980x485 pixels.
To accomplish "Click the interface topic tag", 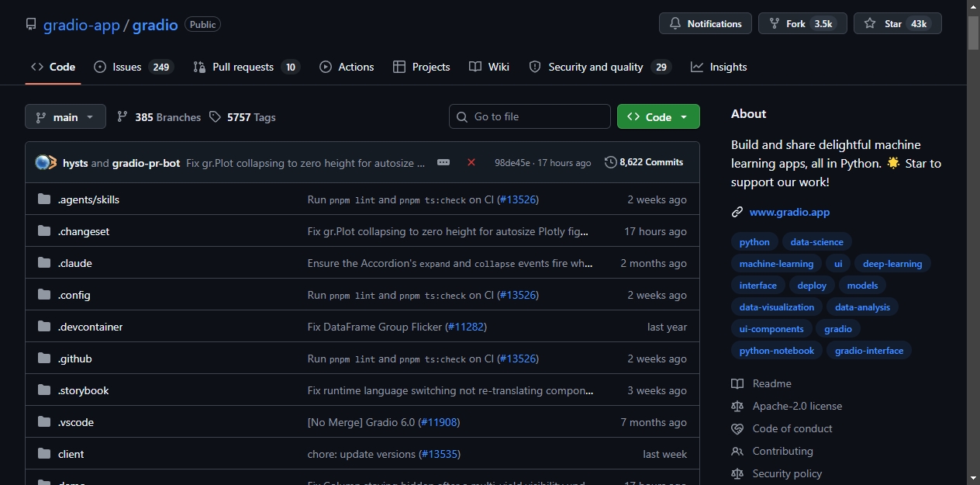I will coord(757,286).
